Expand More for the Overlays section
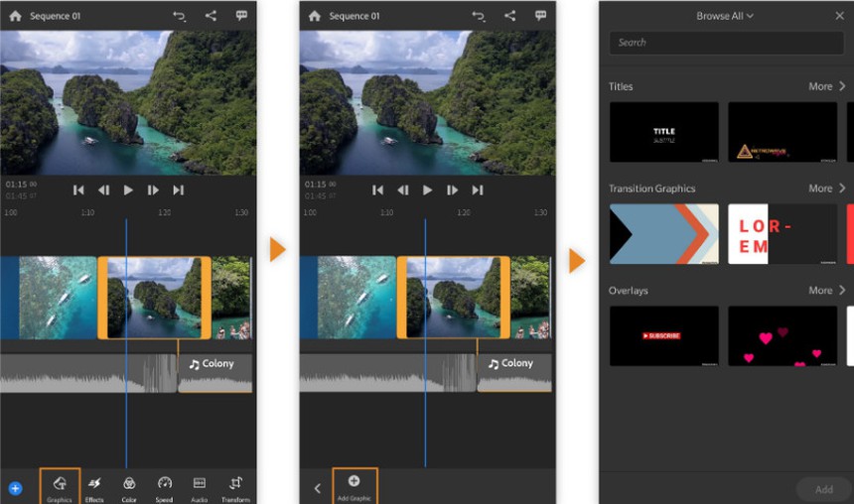The height and width of the screenshot is (504, 854). tap(826, 291)
